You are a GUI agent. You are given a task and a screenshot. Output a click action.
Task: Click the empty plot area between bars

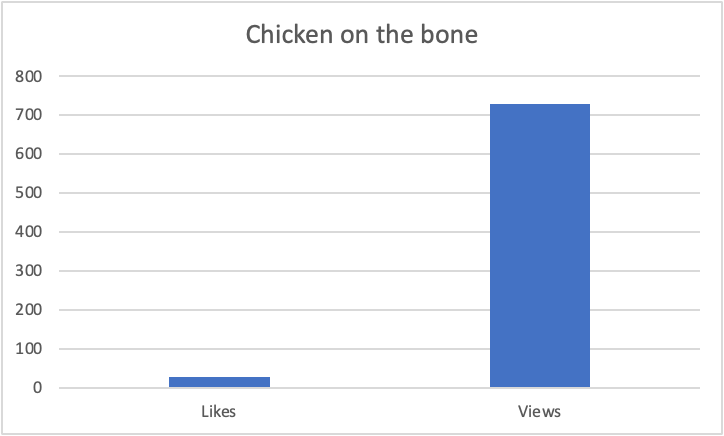tap(380, 212)
